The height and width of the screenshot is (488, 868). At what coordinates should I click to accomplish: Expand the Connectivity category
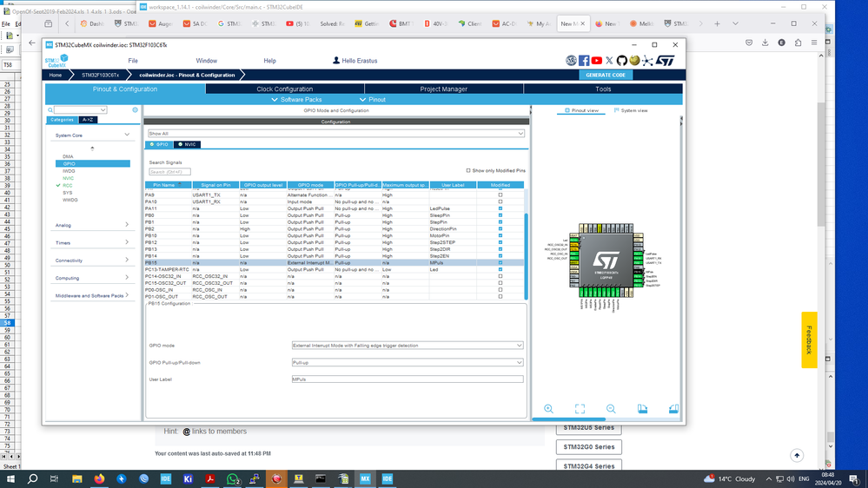point(127,260)
